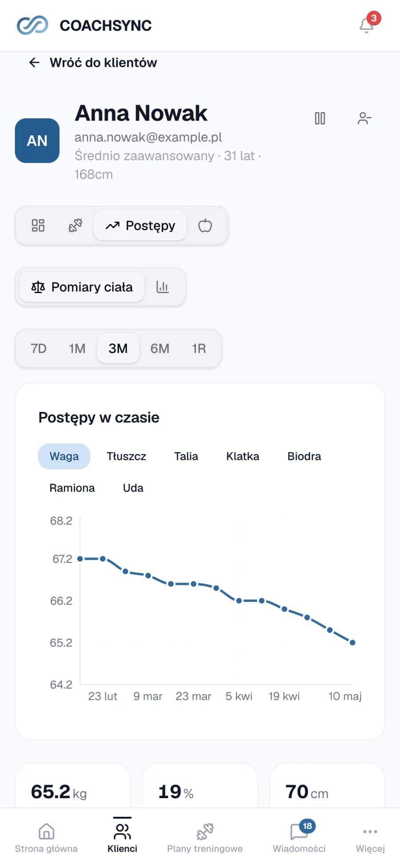
Task: Click the 65.2 kg stat card
Action: click(73, 786)
